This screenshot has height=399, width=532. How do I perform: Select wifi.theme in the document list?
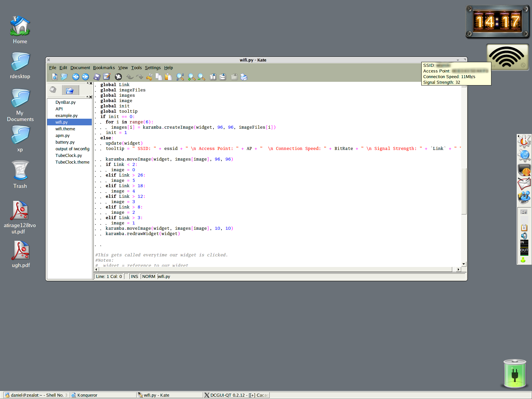pos(69,129)
